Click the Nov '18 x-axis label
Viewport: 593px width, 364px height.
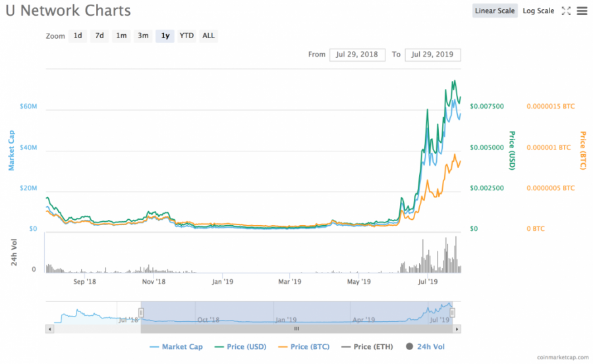154,282
